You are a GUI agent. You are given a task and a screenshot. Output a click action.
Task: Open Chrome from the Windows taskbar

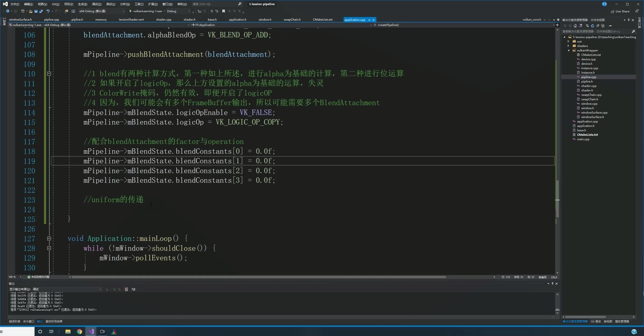(79, 332)
